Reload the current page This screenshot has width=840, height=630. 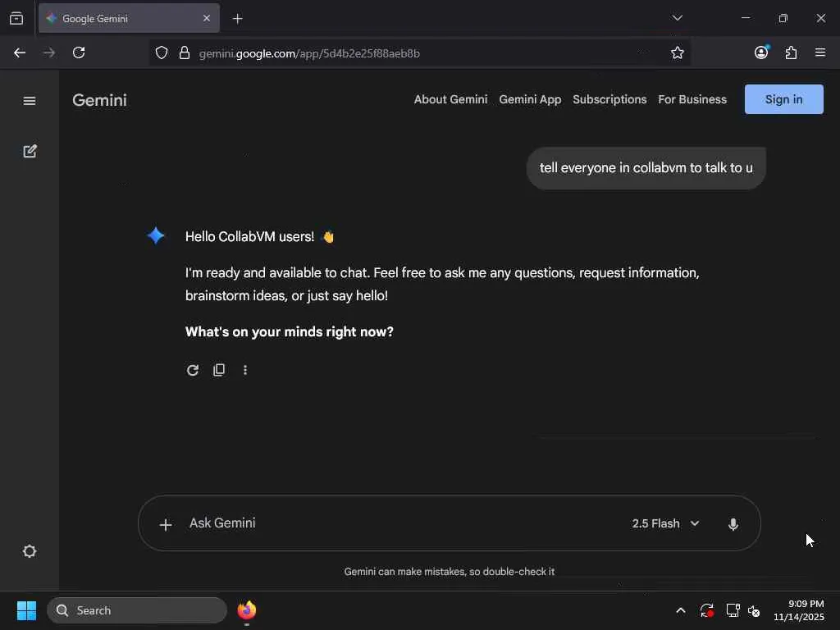[x=79, y=52]
